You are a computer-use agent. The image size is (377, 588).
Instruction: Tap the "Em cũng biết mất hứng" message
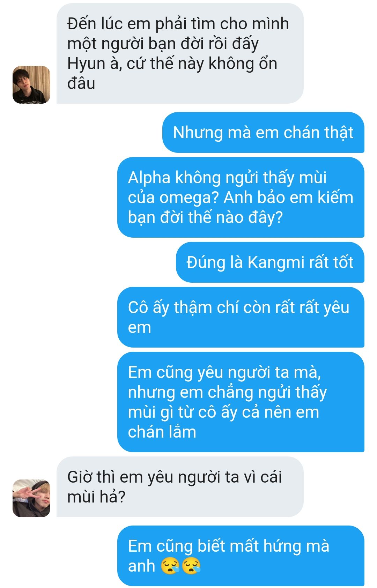click(x=241, y=556)
